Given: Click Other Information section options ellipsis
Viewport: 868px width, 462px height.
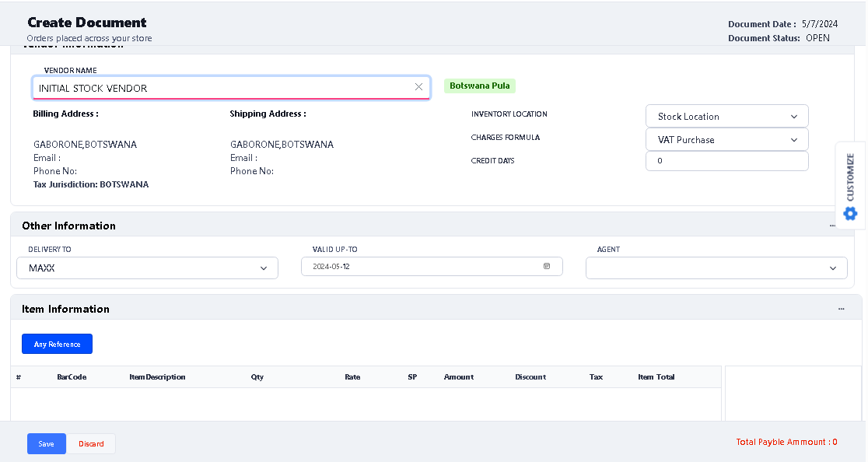Looking at the screenshot, I should (x=832, y=226).
